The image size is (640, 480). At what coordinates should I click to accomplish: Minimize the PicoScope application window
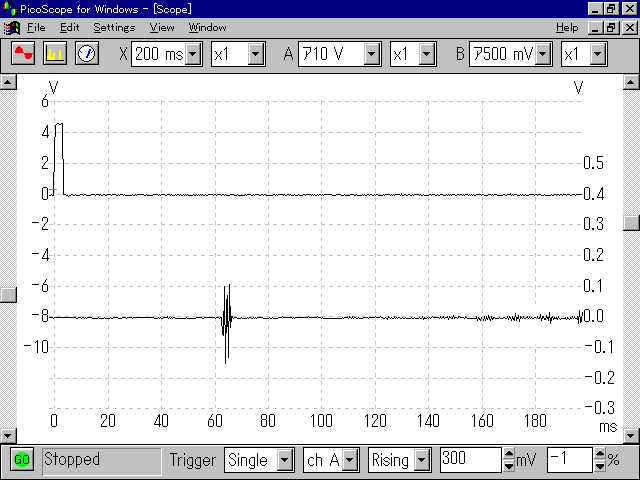[595, 9]
